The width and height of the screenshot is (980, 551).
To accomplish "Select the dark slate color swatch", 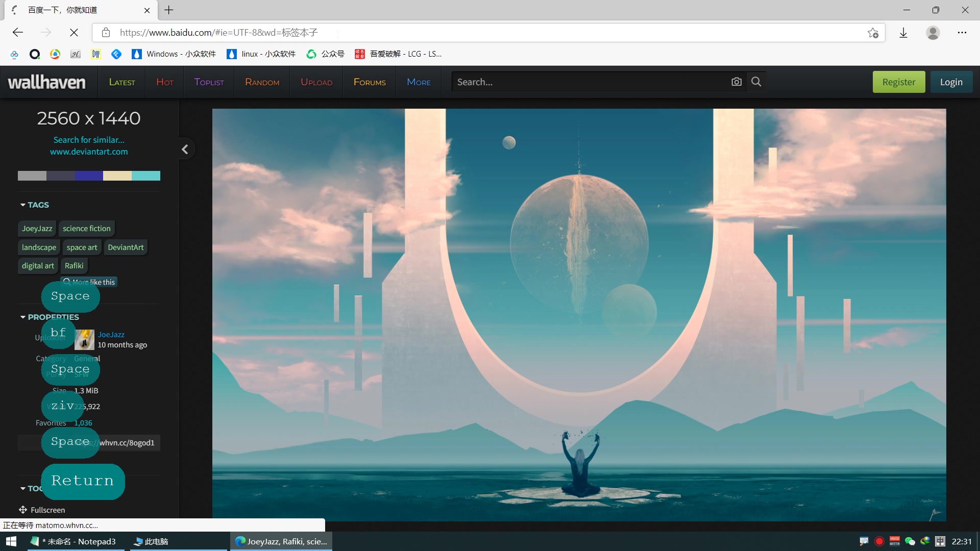I will coord(60,176).
